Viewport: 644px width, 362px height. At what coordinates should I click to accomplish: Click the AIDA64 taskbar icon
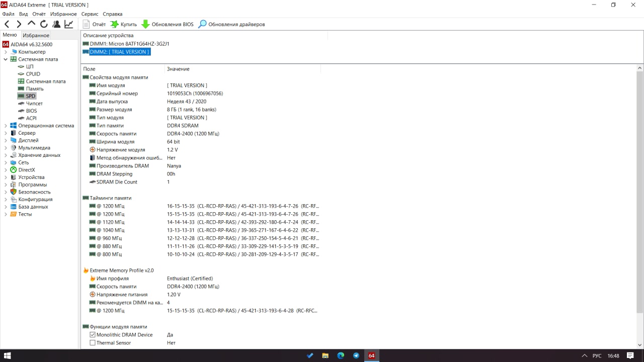[x=372, y=355]
